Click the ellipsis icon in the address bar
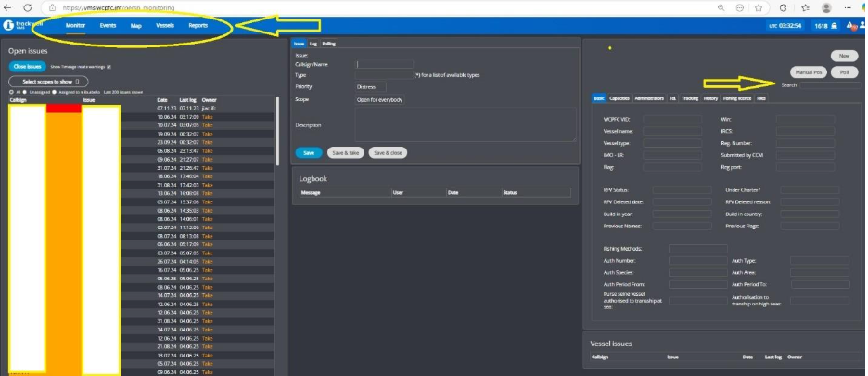The image size is (868, 376). pos(740,7)
